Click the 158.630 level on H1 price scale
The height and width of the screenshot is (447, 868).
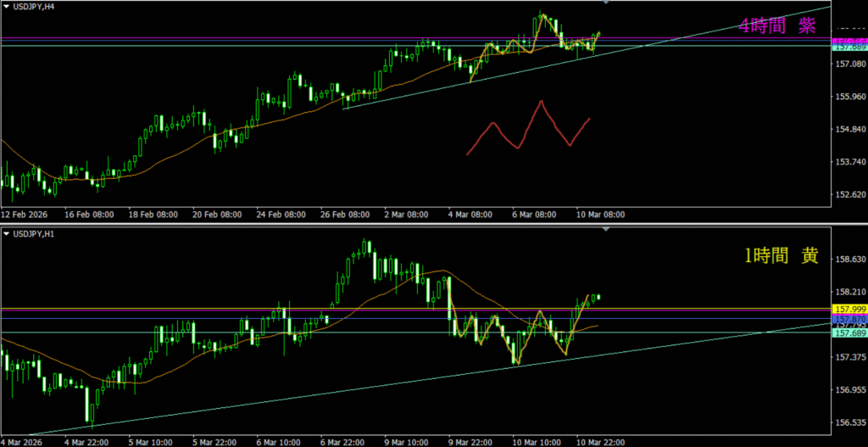[x=849, y=259]
